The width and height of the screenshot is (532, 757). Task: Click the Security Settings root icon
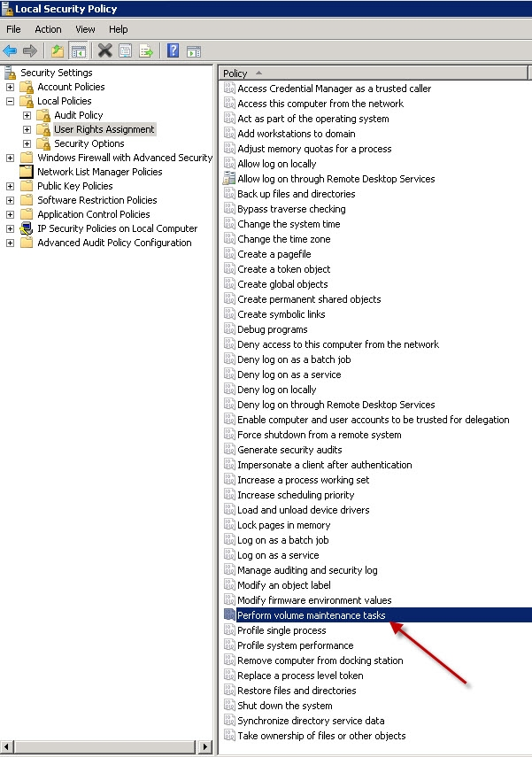coord(10,73)
